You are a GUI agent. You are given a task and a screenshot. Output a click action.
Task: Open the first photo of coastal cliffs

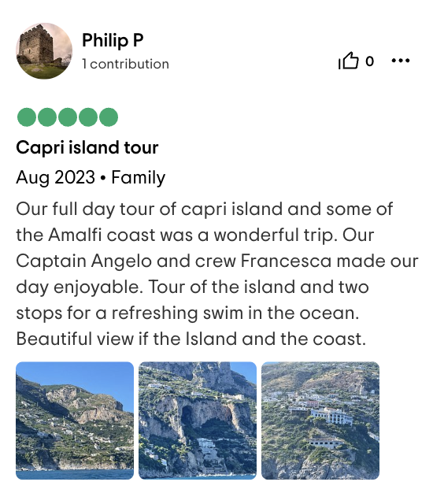(x=75, y=421)
